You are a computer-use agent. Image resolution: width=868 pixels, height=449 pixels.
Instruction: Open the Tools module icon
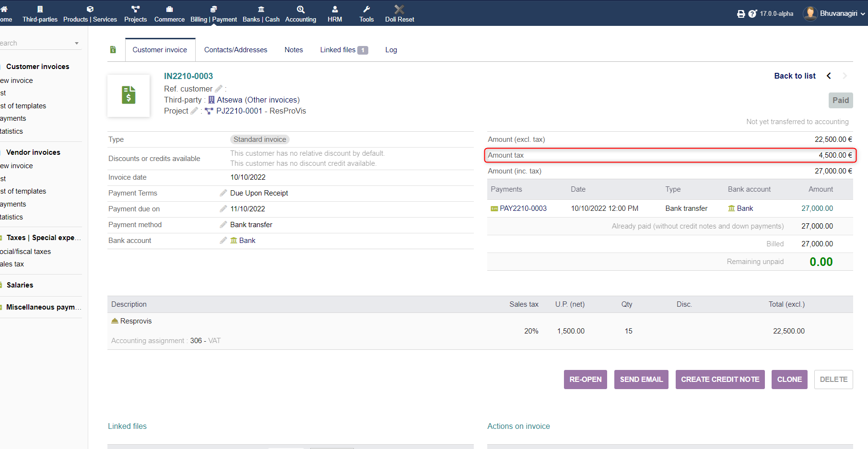pos(366,8)
